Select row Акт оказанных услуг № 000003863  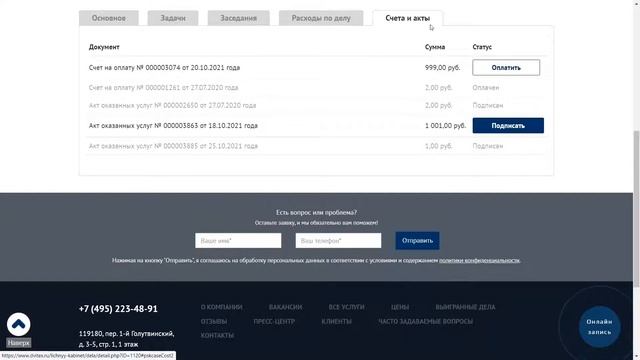pos(316,125)
